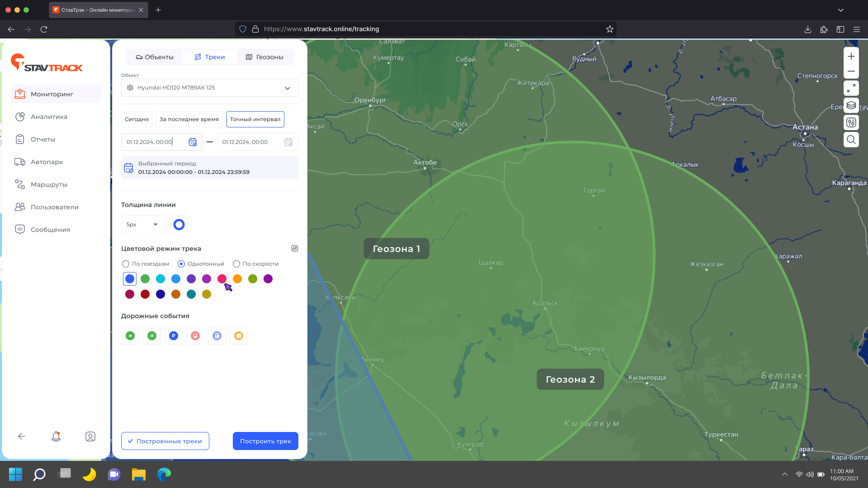The image size is (868, 488).
Task: Pick the pink-red color swatch
Action: pyautogui.click(x=222, y=279)
